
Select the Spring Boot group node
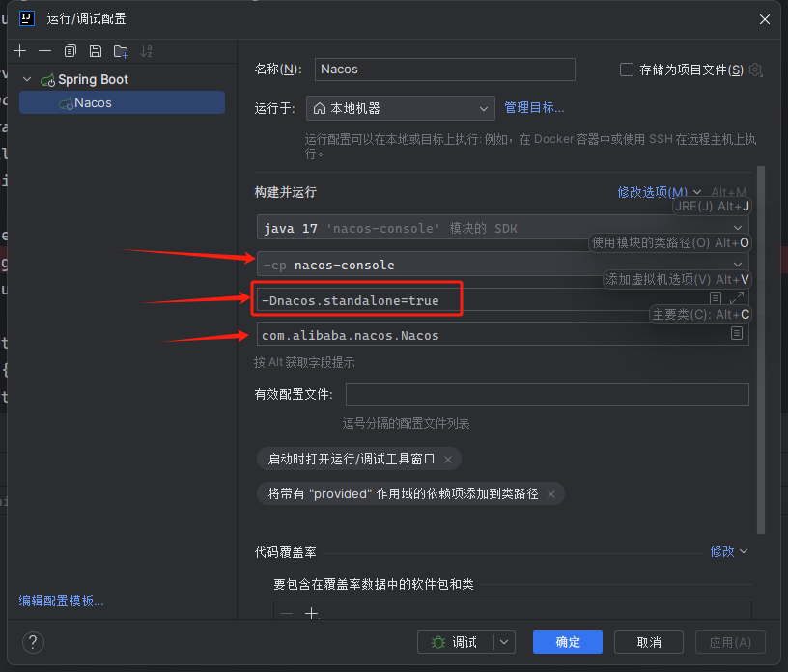[x=93, y=79]
